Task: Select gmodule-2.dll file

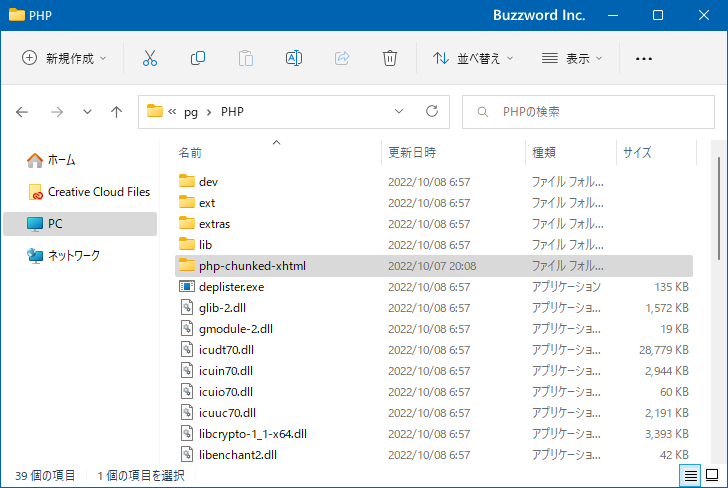Action: click(x=434, y=329)
